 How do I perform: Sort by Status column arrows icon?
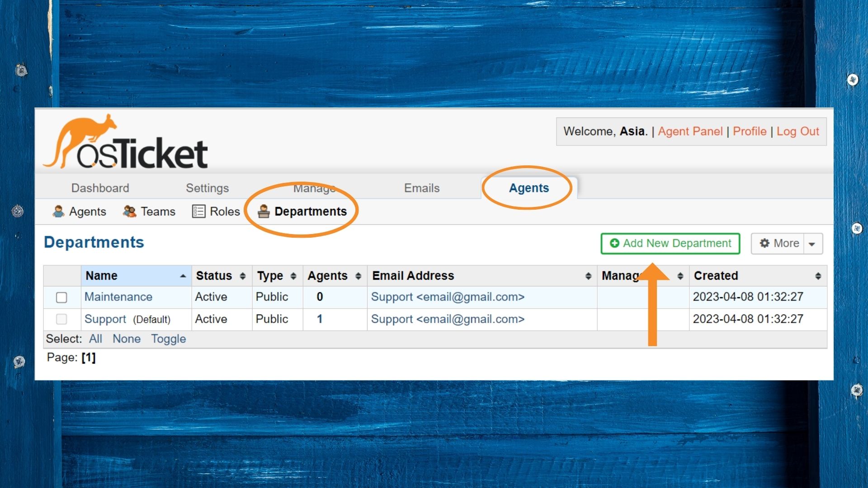243,276
